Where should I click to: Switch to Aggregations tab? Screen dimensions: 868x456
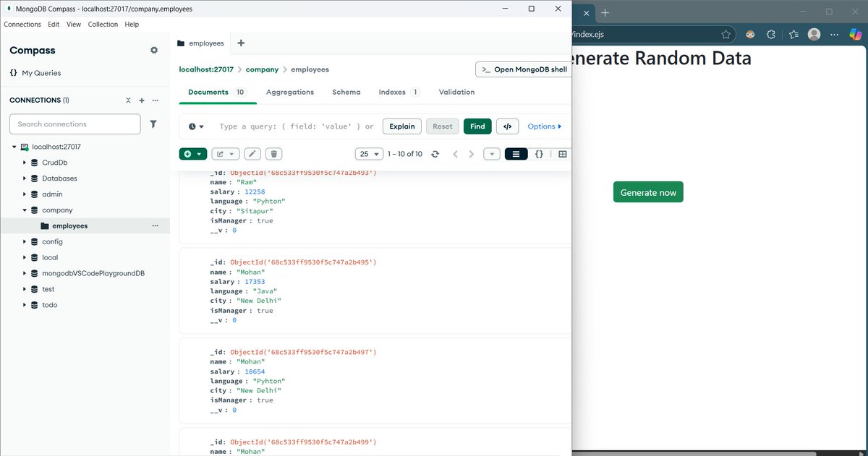[290, 93]
